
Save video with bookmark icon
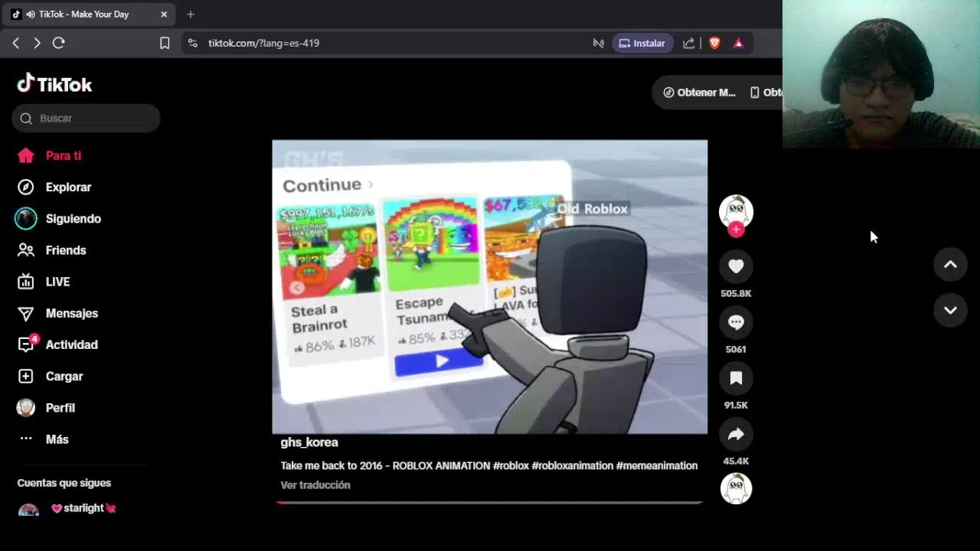pos(736,378)
